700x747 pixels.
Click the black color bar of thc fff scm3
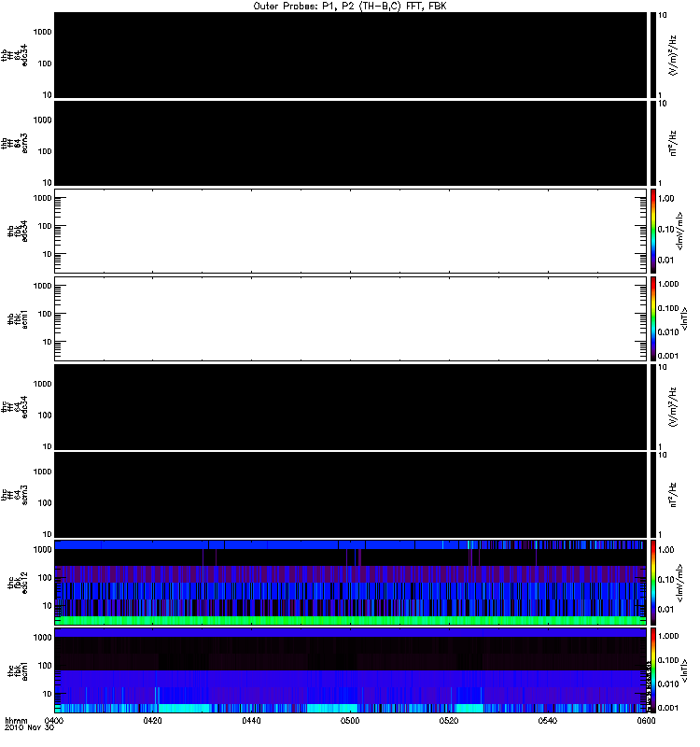[x=653, y=495]
